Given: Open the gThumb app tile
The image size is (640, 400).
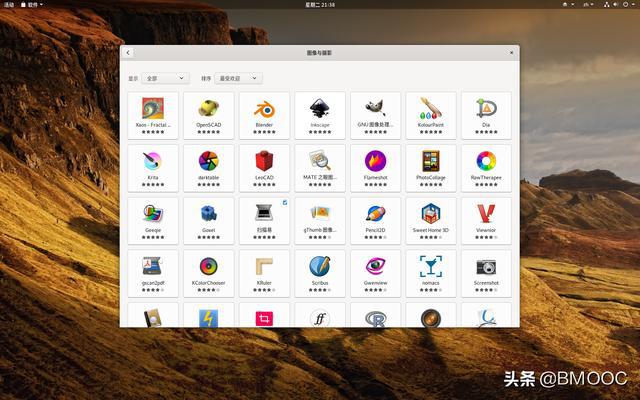Looking at the screenshot, I should coord(320,221).
